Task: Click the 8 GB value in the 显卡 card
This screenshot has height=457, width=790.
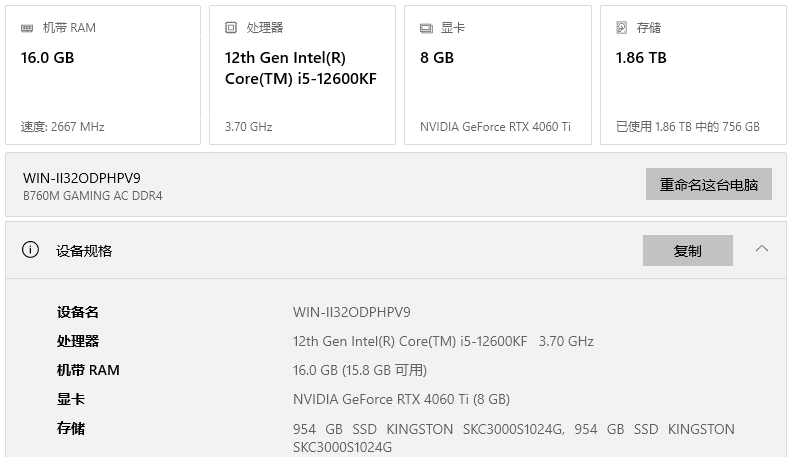Action: tap(437, 58)
